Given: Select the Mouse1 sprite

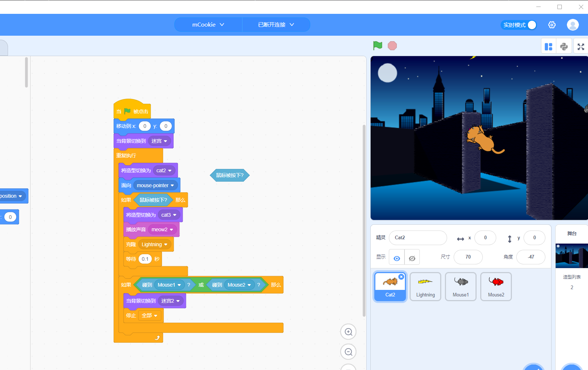Looking at the screenshot, I should point(461,286).
